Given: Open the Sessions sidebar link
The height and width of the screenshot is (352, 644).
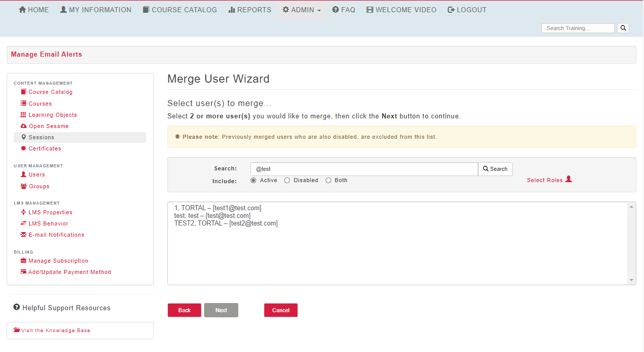Looking at the screenshot, I should 41,137.
